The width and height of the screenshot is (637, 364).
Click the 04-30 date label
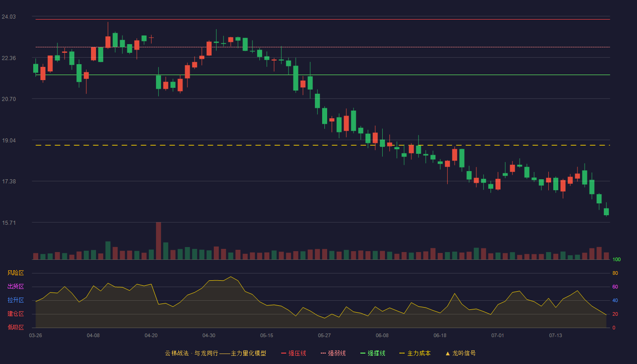tap(209, 335)
